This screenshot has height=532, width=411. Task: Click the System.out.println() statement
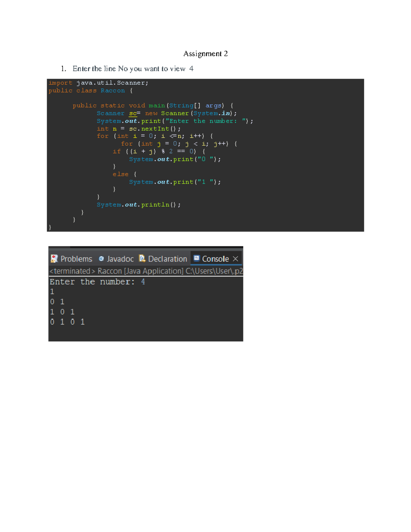(138, 205)
